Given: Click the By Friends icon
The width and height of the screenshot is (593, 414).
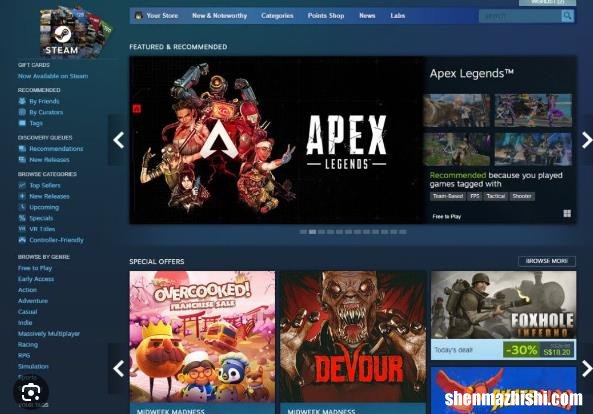Looking at the screenshot, I should tap(22, 101).
